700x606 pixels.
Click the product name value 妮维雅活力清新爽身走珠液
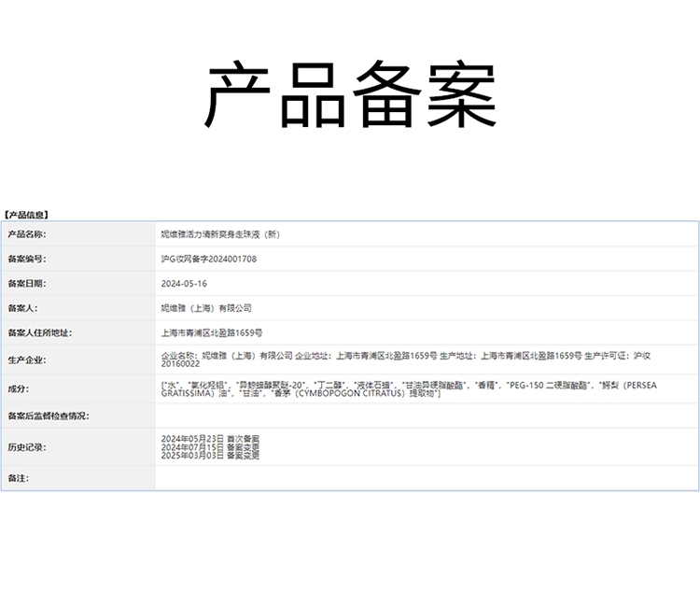pos(220,234)
